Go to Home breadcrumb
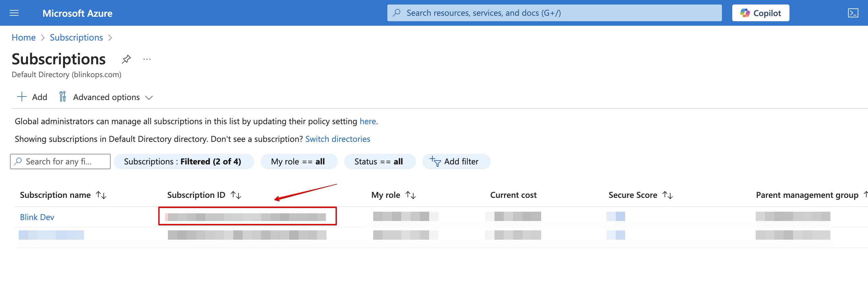The height and width of the screenshot is (305, 868). click(x=23, y=37)
